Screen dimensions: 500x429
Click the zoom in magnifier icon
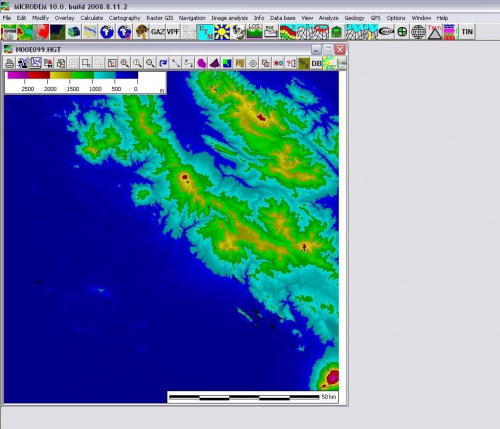point(125,63)
